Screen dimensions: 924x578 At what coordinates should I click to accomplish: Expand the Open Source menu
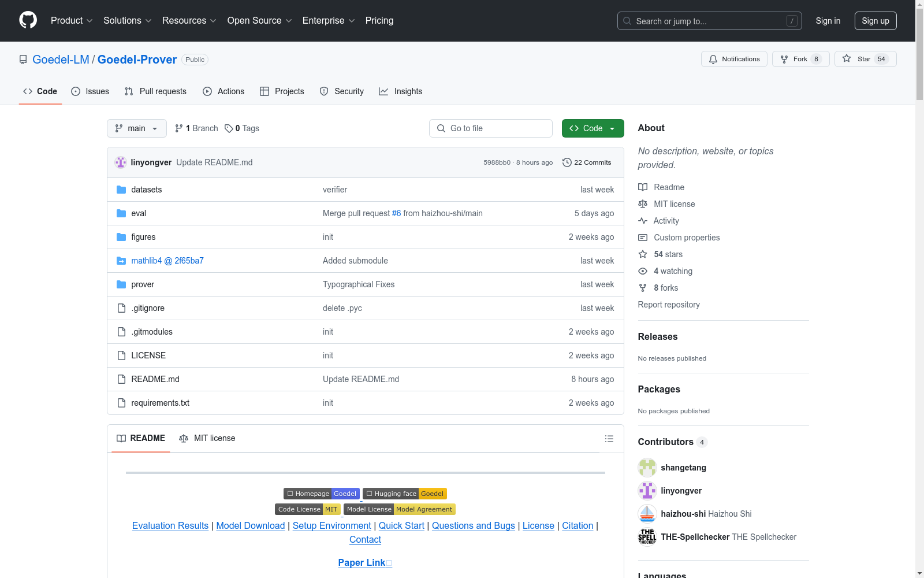260,20
